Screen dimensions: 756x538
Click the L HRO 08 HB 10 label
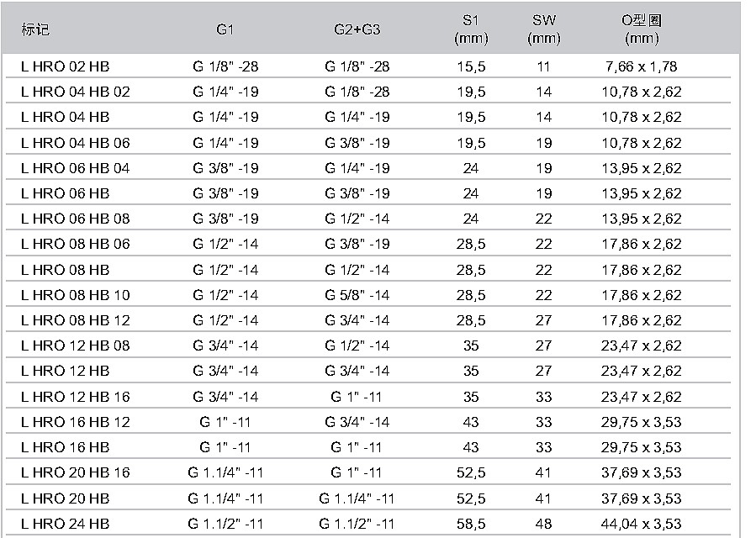pyautogui.click(x=75, y=294)
